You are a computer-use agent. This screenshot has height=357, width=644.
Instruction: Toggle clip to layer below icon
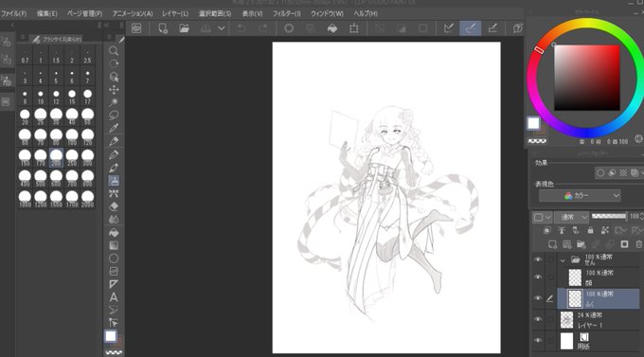(546, 230)
